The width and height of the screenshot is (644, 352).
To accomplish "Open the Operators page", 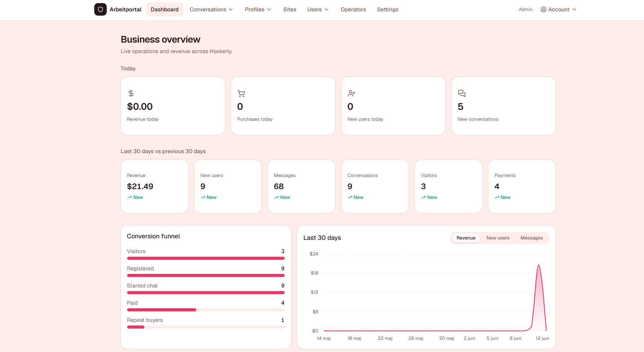I will (x=353, y=9).
